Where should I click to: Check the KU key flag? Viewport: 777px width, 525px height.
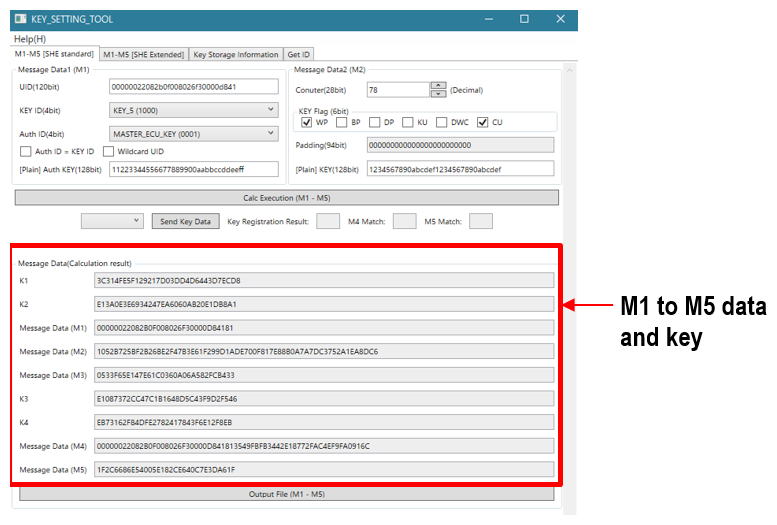coord(408,122)
